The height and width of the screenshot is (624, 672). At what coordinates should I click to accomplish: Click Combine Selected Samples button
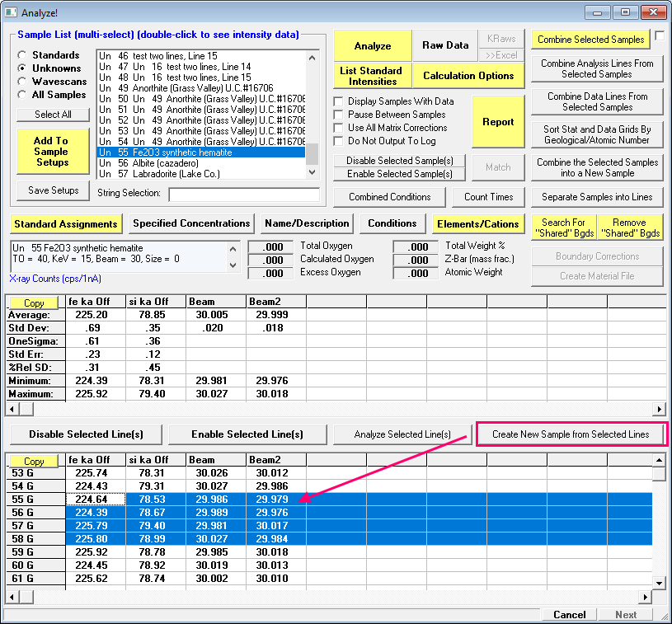tap(591, 40)
